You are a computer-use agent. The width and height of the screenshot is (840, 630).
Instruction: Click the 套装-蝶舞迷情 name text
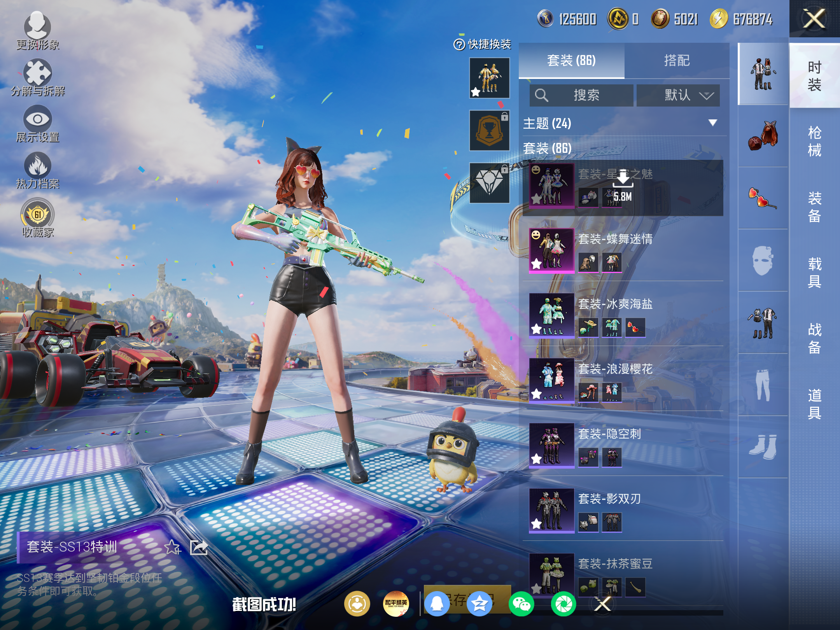(x=615, y=239)
